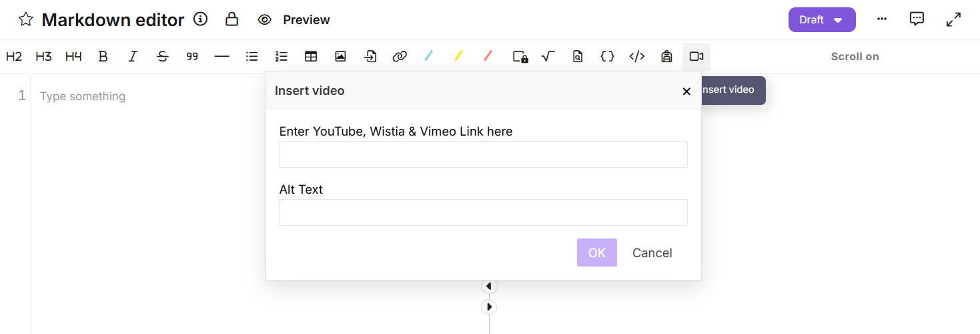
Task: Open the article info icon
Action: (200, 19)
